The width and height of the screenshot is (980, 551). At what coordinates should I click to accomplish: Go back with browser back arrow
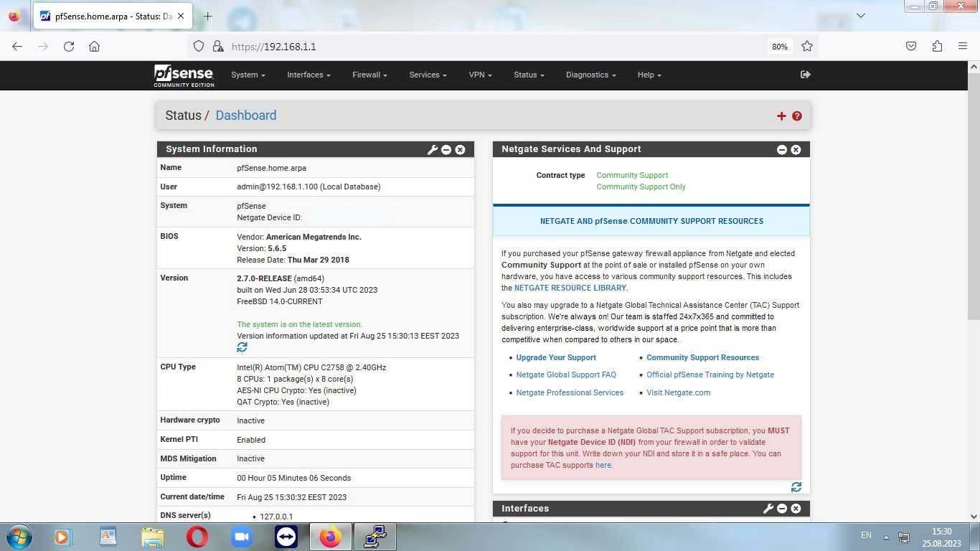click(17, 47)
